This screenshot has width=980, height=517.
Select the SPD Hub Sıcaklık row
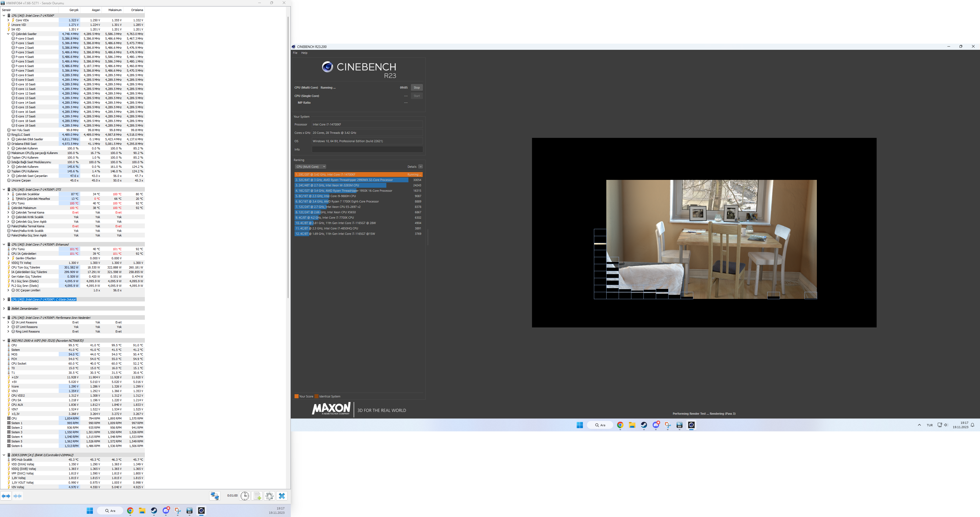(72, 460)
